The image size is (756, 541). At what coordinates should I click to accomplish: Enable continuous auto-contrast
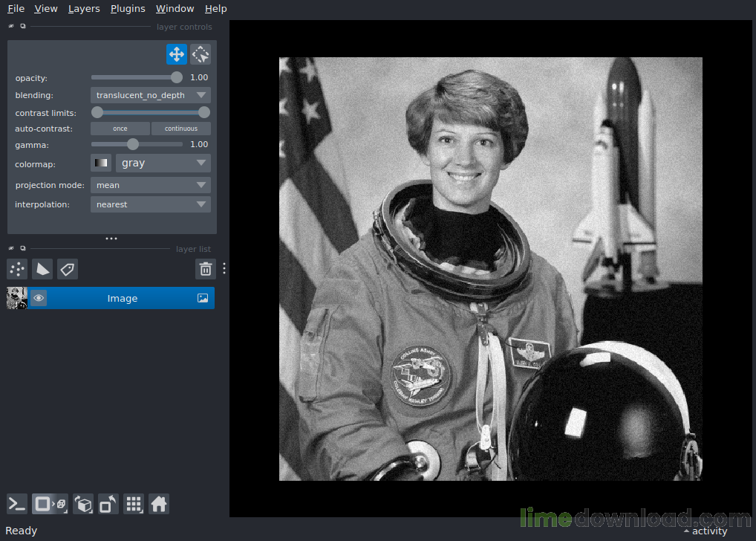181,128
